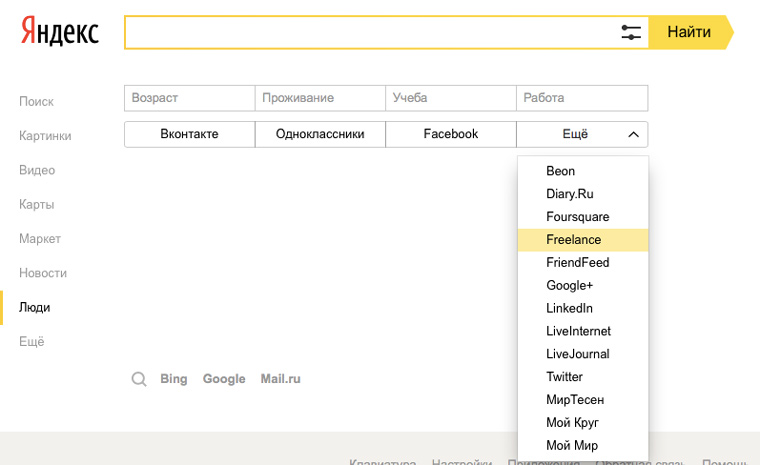Click the Проживание filter field
This screenshot has height=465, width=760.
(x=320, y=98)
